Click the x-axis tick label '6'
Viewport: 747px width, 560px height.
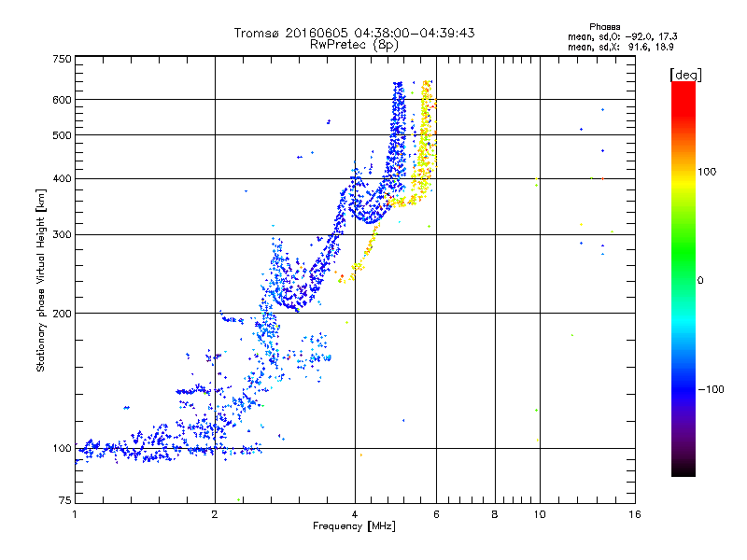[436, 514]
